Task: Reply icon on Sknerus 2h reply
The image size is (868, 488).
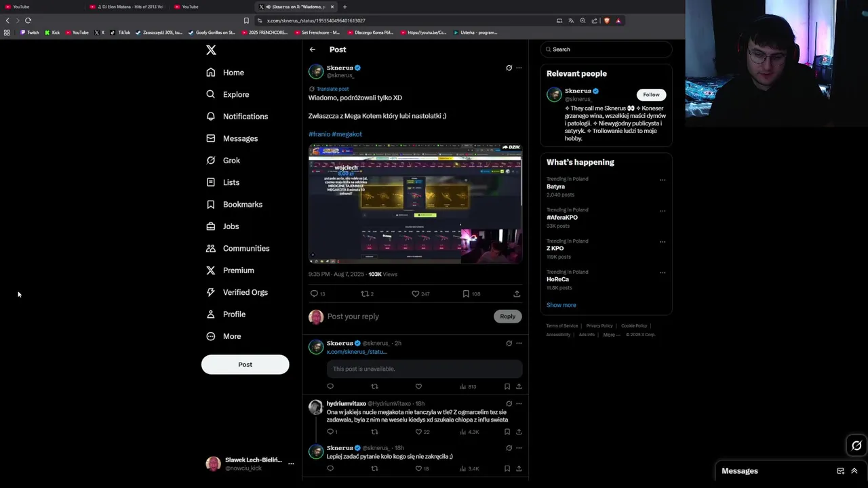Action: tap(330, 386)
